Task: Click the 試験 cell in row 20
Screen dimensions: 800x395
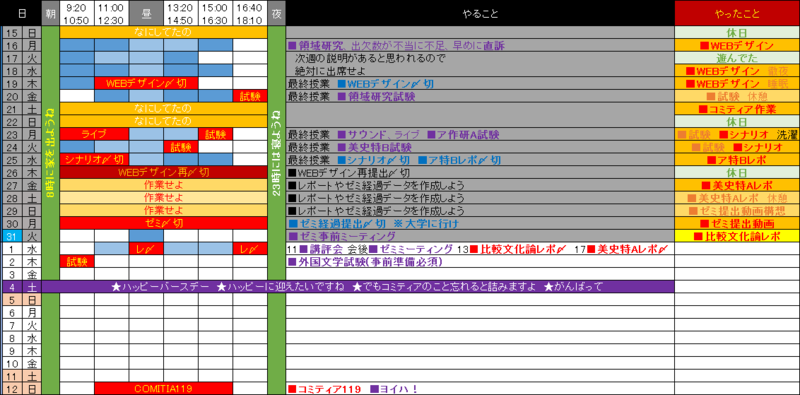Action: (250, 96)
